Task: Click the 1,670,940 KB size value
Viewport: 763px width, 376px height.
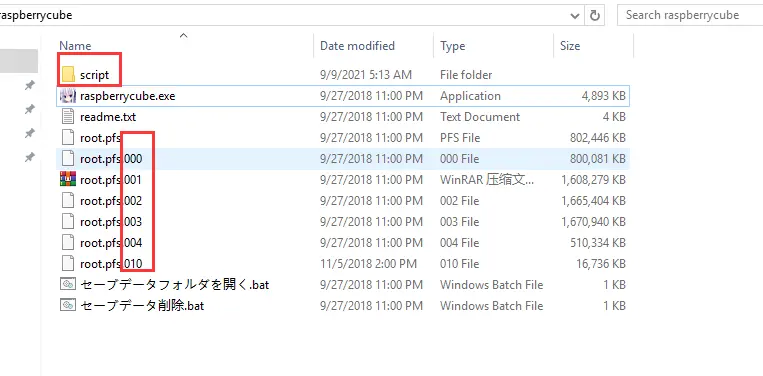Action: coord(593,222)
